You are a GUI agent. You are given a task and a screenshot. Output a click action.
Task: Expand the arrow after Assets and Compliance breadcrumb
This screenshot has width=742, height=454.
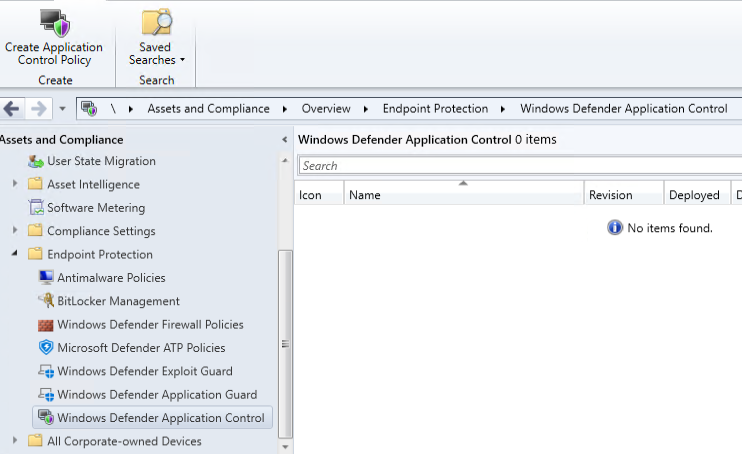click(x=285, y=109)
